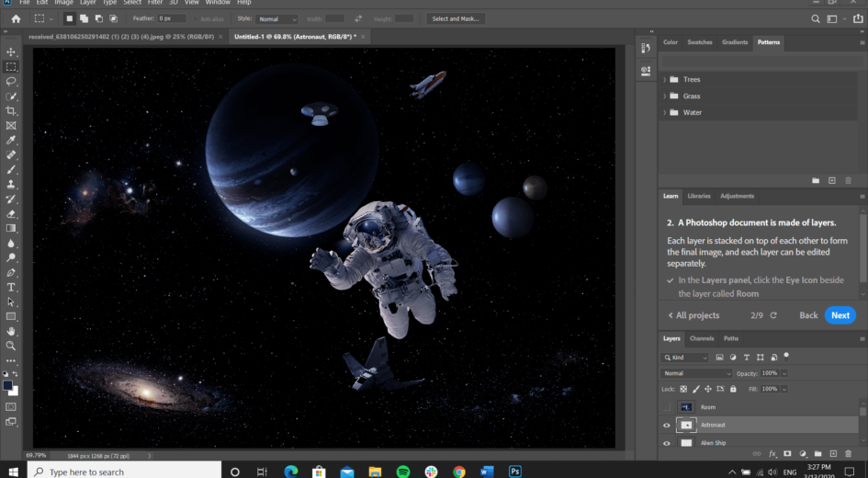The image size is (868, 478).
Task: Select the Pen tool
Action: pos(10,272)
